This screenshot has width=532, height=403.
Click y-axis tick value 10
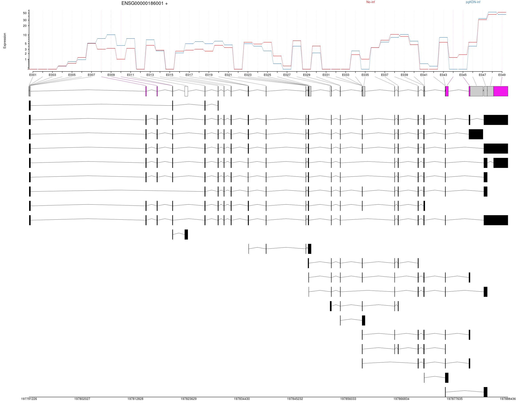click(x=25, y=35)
